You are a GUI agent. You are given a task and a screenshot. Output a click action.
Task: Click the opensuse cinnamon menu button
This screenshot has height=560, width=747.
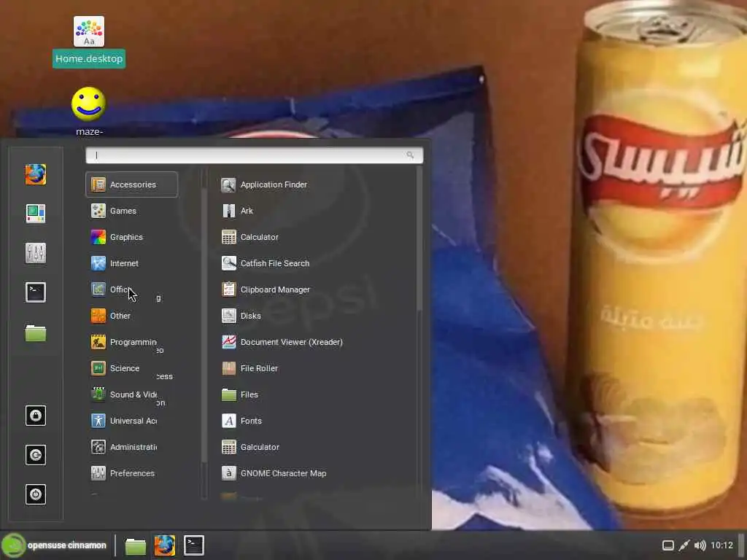click(x=54, y=545)
